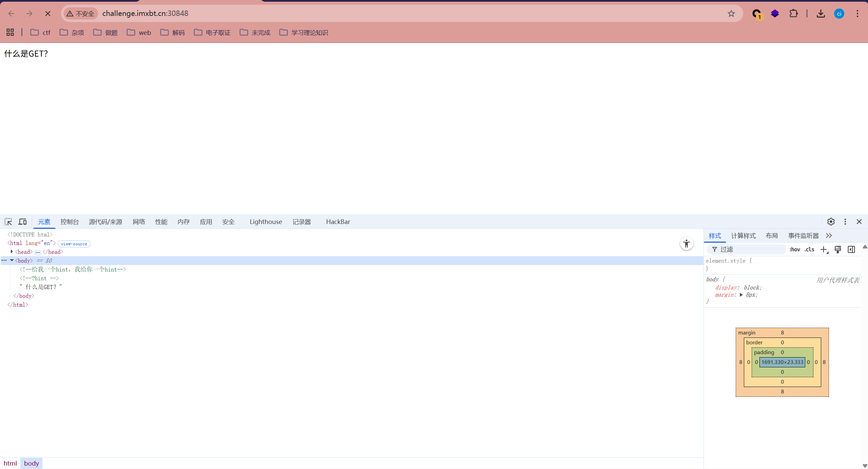Open DevTools settings gear
This screenshot has height=469, width=868.
pos(831,222)
